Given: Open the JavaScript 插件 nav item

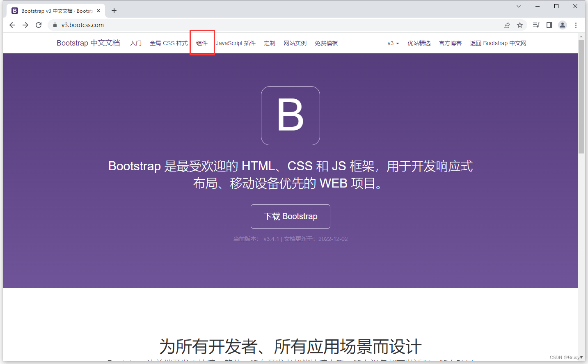Looking at the screenshot, I should pos(236,43).
